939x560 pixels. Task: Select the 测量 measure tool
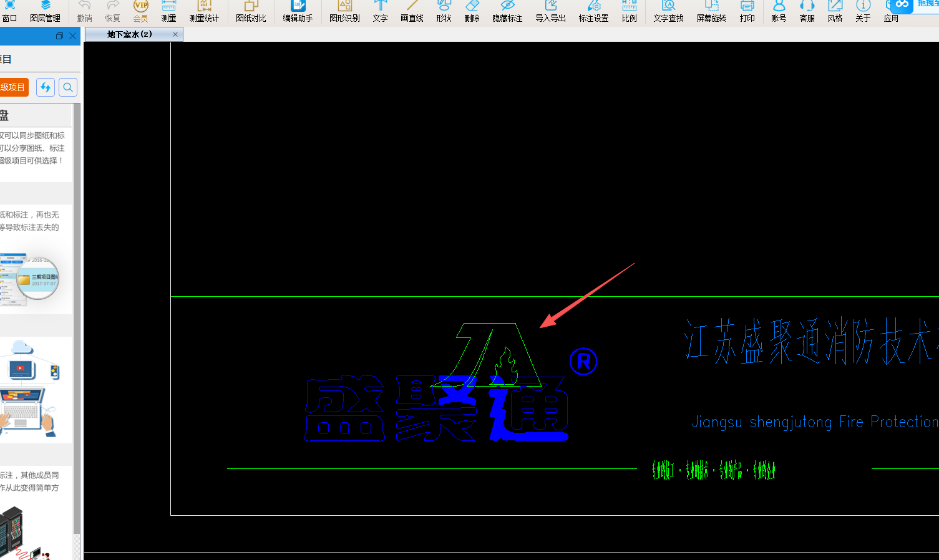168,11
